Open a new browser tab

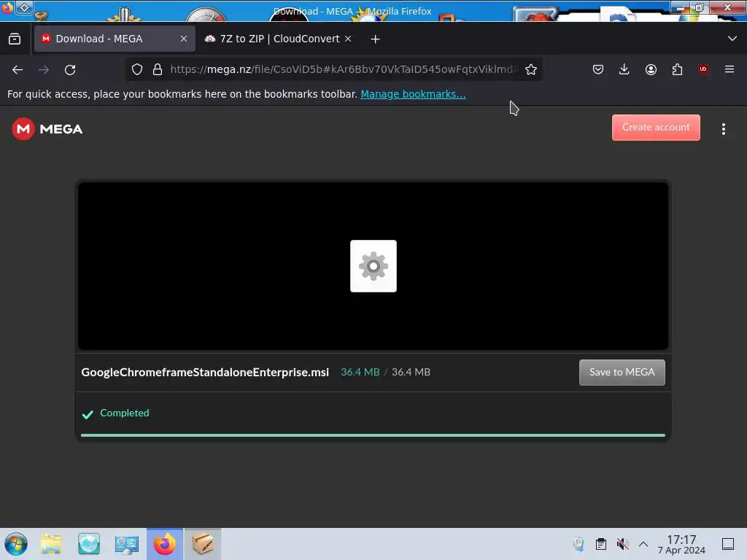coord(376,39)
